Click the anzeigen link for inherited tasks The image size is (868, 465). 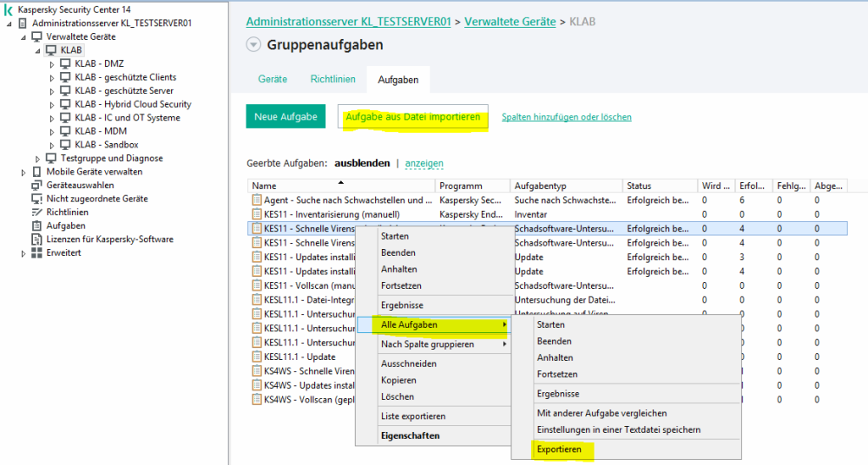[x=424, y=163]
